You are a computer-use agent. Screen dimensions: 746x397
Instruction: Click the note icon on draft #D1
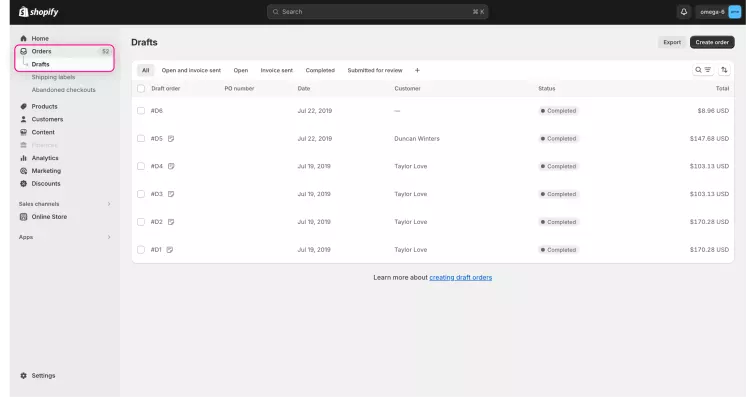169,249
